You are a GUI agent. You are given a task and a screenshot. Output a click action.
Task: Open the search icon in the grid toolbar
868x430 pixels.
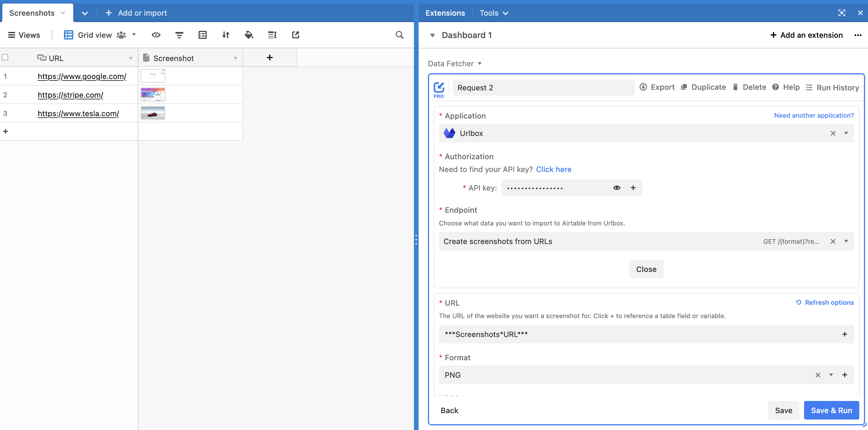pyautogui.click(x=400, y=35)
